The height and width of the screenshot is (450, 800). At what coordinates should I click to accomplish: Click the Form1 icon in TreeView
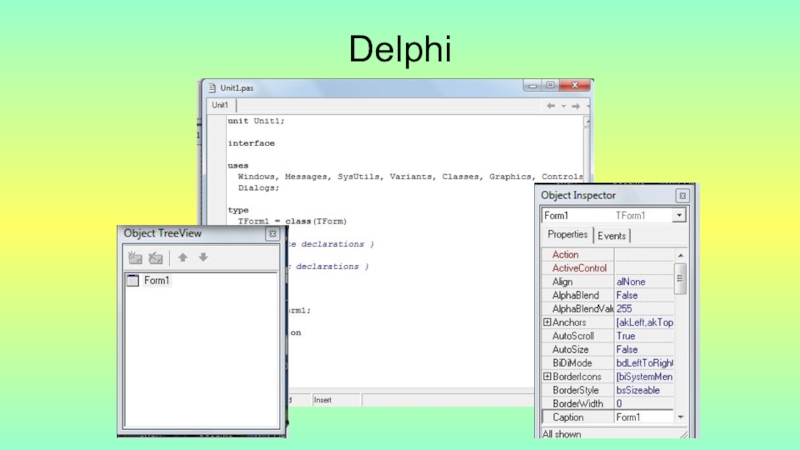tap(133, 281)
